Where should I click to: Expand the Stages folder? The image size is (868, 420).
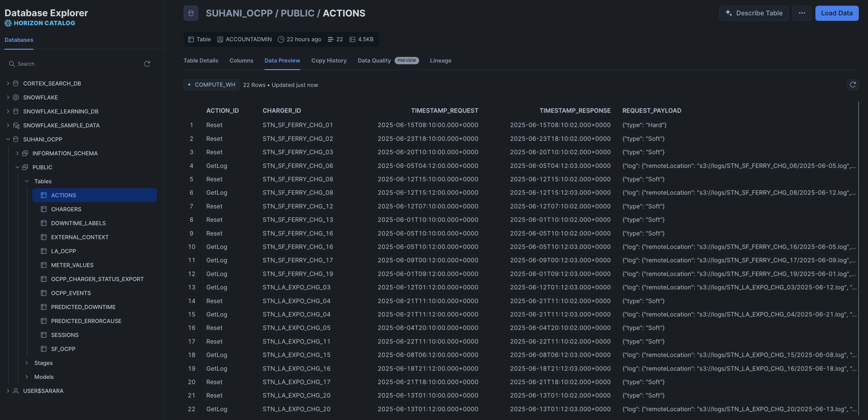click(27, 363)
